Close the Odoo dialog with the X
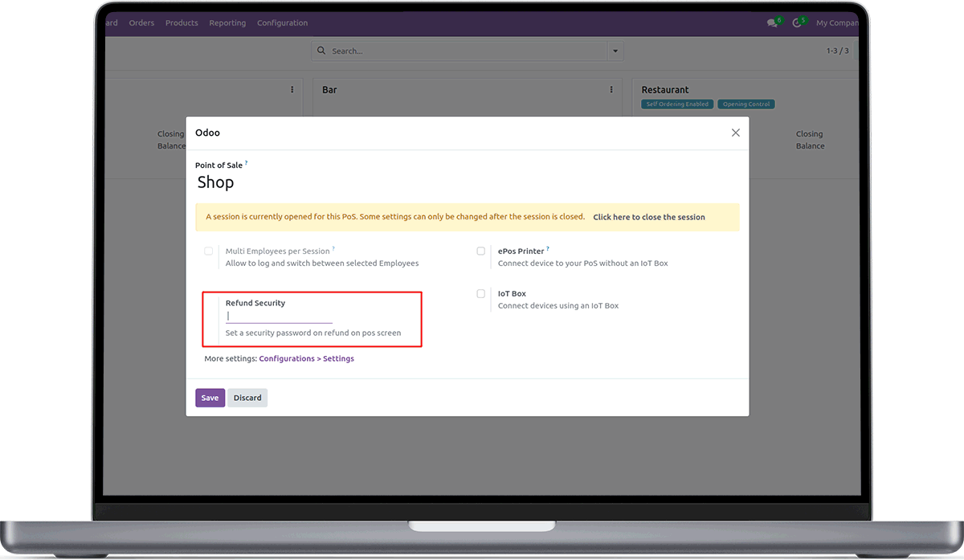 735,133
